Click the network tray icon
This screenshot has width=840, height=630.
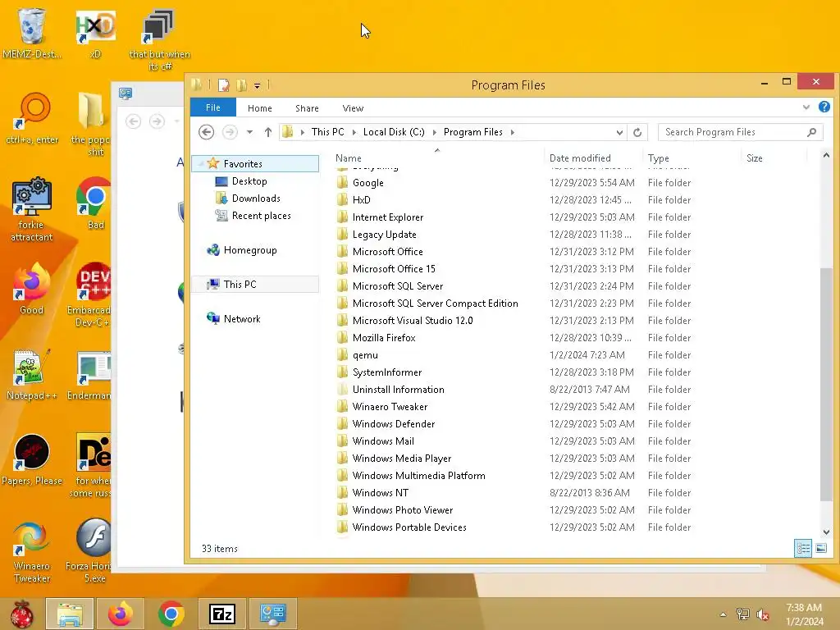tap(742, 614)
